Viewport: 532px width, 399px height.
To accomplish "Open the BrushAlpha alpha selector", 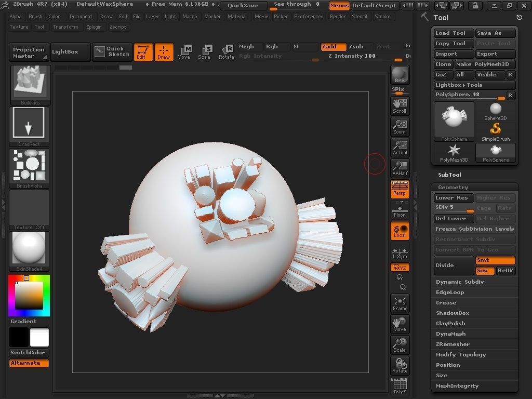I will pyautogui.click(x=29, y=168).
